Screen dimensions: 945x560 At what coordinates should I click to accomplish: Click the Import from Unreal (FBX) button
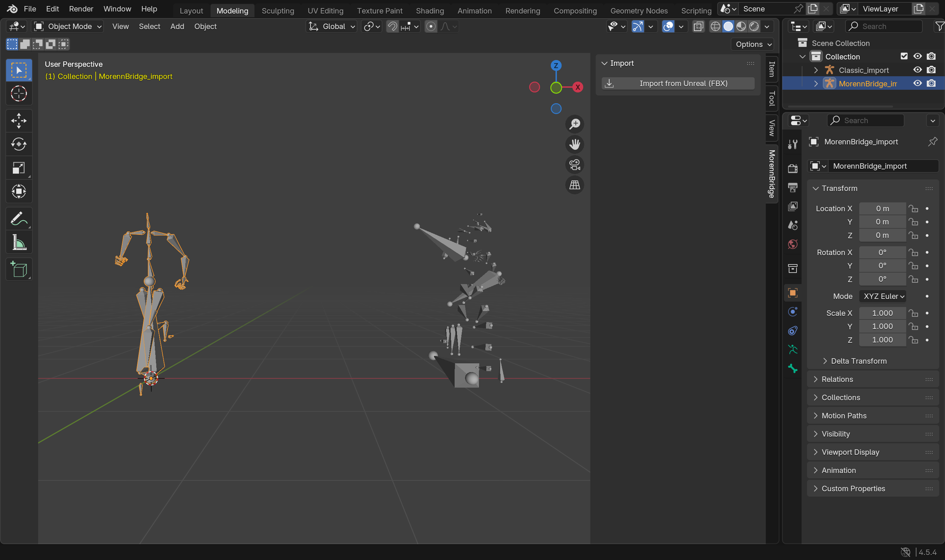tap(678, 83)
